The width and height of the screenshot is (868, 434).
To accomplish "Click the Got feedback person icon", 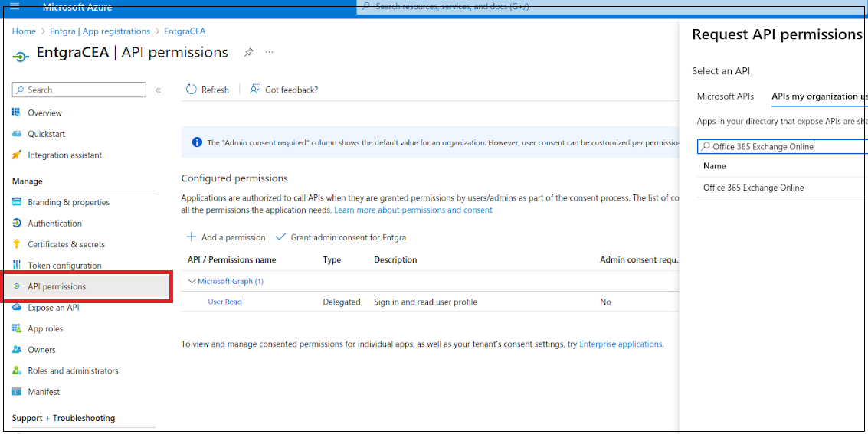I will point(254,90).
